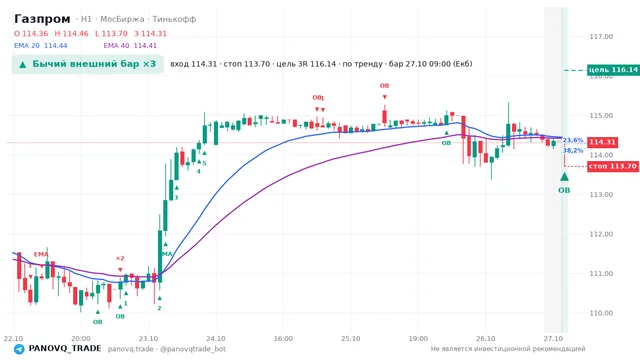640x360 pixels.
Task: Click signal marker number 3 on rally
Action: (x=177, y=198)
